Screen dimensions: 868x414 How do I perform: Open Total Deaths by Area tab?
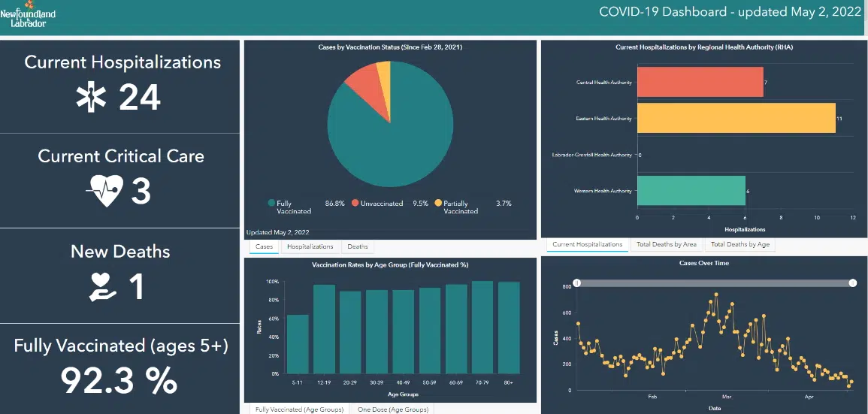[667, 244]
